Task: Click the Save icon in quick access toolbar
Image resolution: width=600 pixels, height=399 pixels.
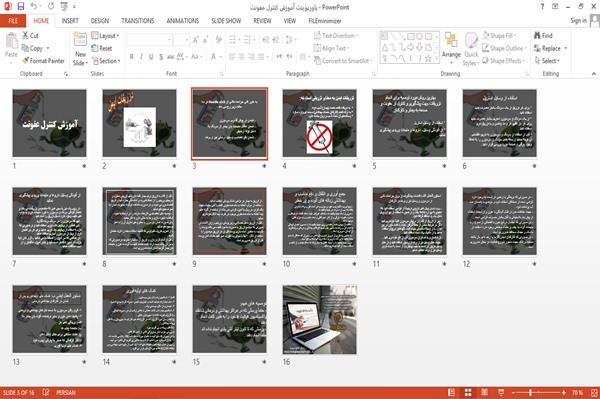Action: (21, 7)
